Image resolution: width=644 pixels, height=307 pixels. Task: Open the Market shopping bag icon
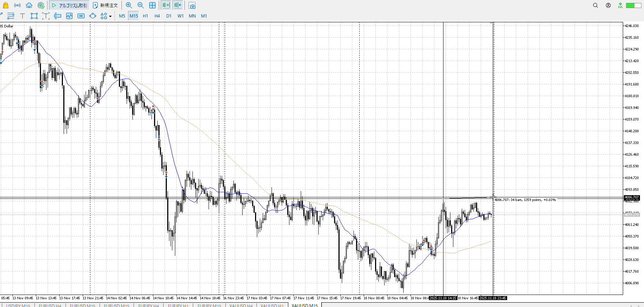coord(5,5)
